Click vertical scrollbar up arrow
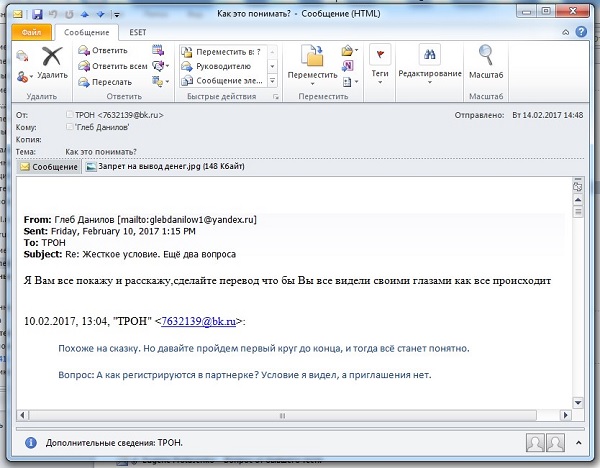Image resolution: width=600 pixels, height=468 pixels. [x=578, y=200]
